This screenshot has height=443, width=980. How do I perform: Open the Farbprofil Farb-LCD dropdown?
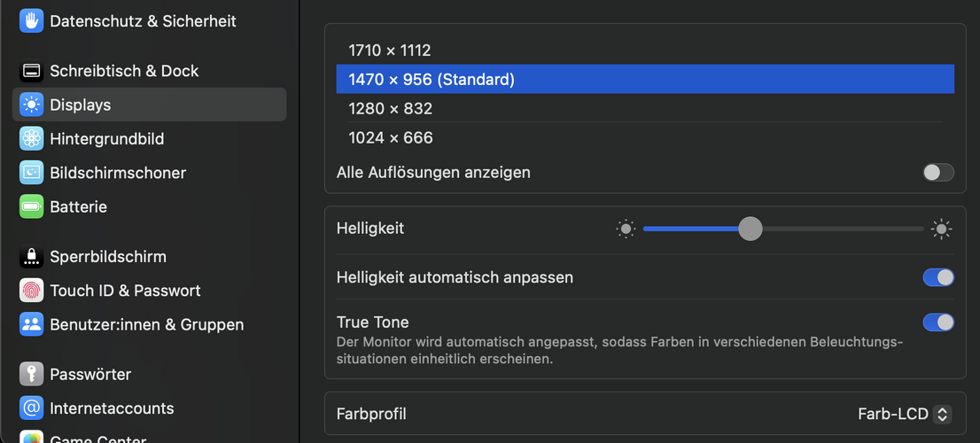pyautogui.click(x=905, y=414)
